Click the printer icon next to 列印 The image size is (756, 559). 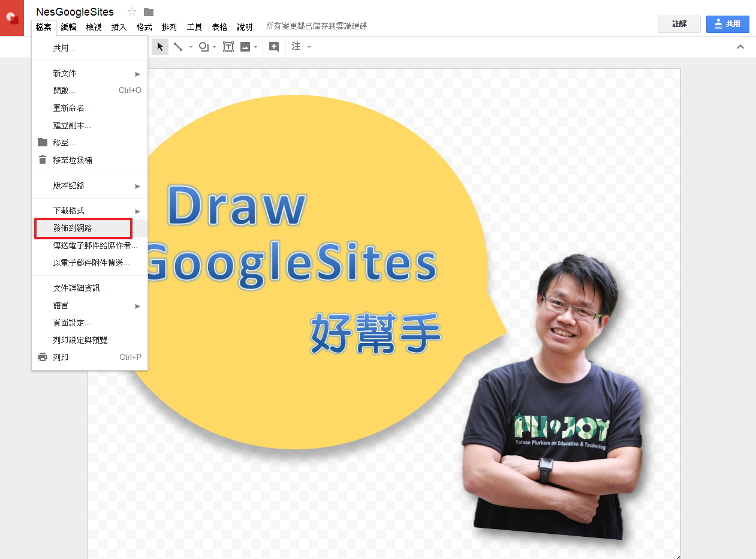click(43, 357)
